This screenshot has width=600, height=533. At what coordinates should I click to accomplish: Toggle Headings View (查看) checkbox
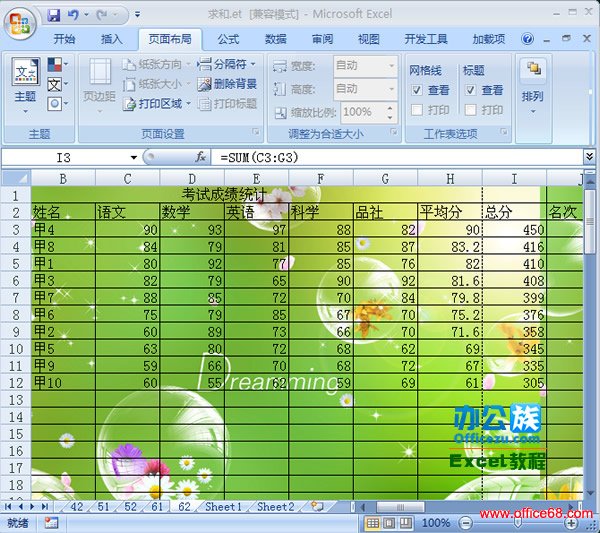[470, 90]
